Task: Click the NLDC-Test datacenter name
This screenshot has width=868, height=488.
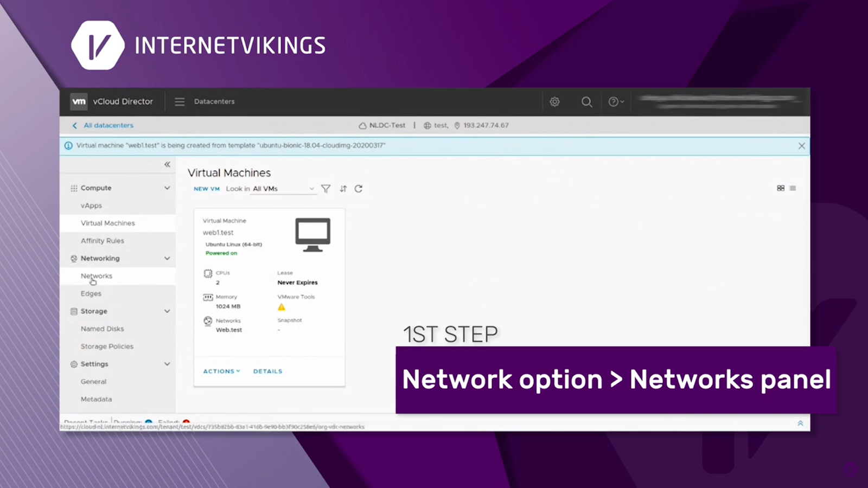Action: [x=387, y=125]
